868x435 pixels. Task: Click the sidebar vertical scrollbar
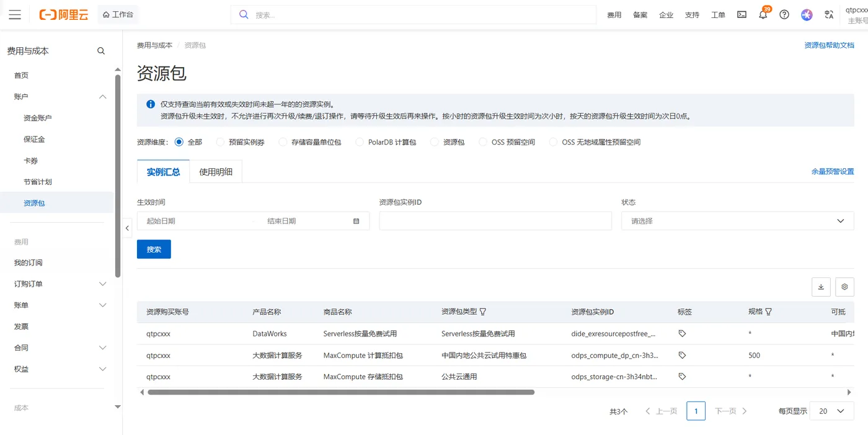[x=118, y=176]
